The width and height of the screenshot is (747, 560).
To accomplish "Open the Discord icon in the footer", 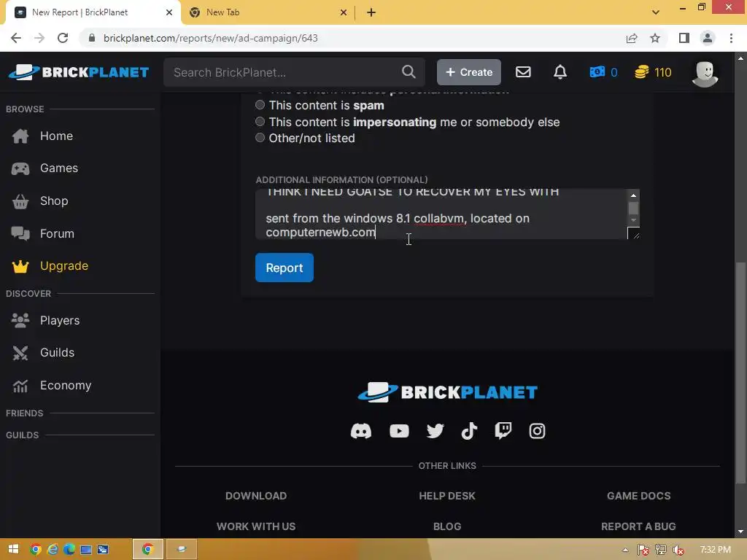I will click(x=360, y=431).
